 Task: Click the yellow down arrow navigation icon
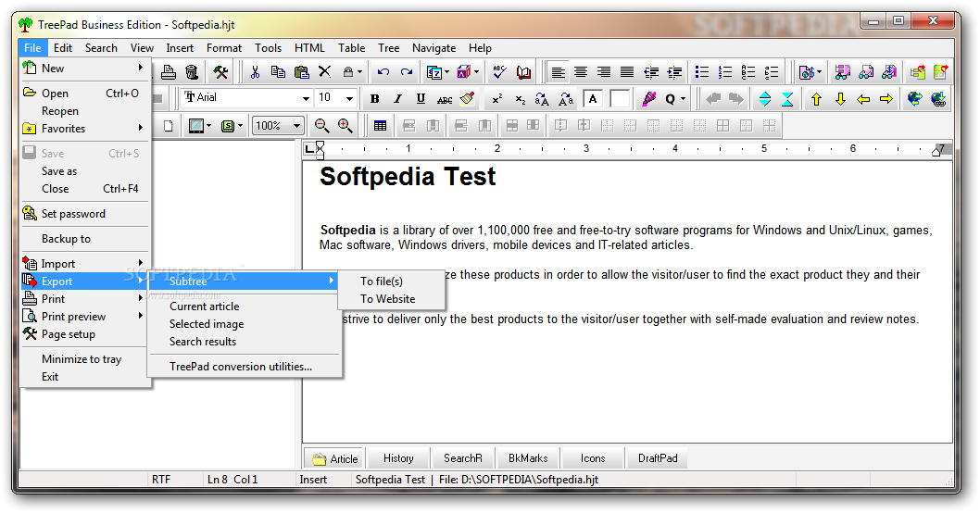coord(840,99)
